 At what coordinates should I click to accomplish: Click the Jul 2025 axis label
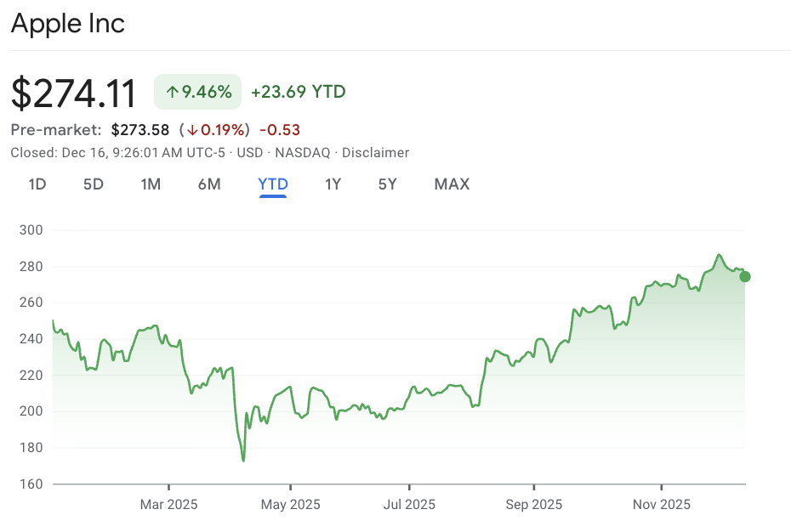(409, 505)
